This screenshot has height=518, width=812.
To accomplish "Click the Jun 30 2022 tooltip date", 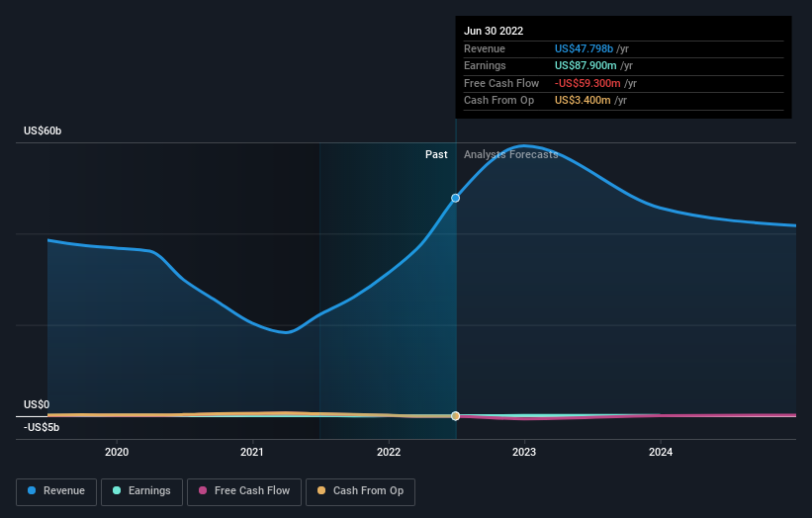I will click(x=494, y=31).
